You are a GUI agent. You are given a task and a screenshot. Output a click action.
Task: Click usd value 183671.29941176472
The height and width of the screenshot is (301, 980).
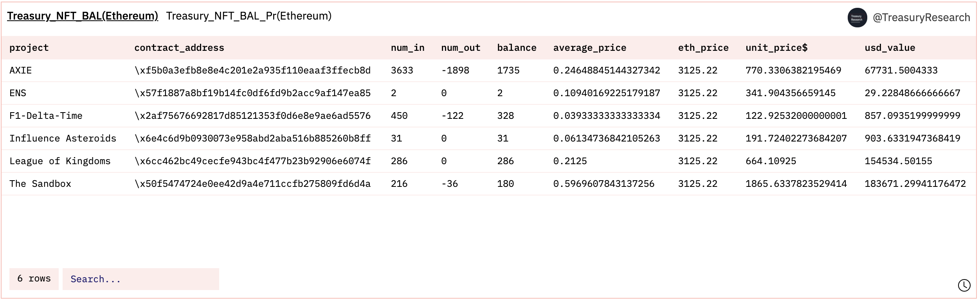coord(915,184)
